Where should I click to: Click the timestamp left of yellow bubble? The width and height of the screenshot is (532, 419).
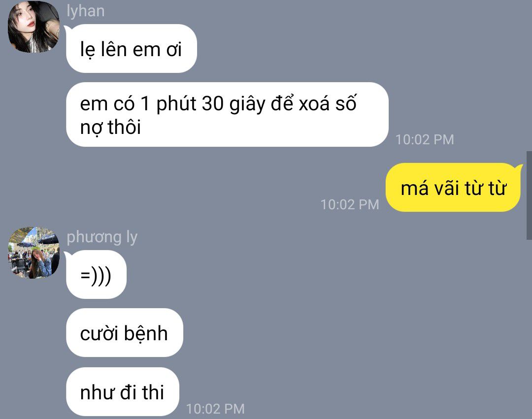[x=349, y=205]
